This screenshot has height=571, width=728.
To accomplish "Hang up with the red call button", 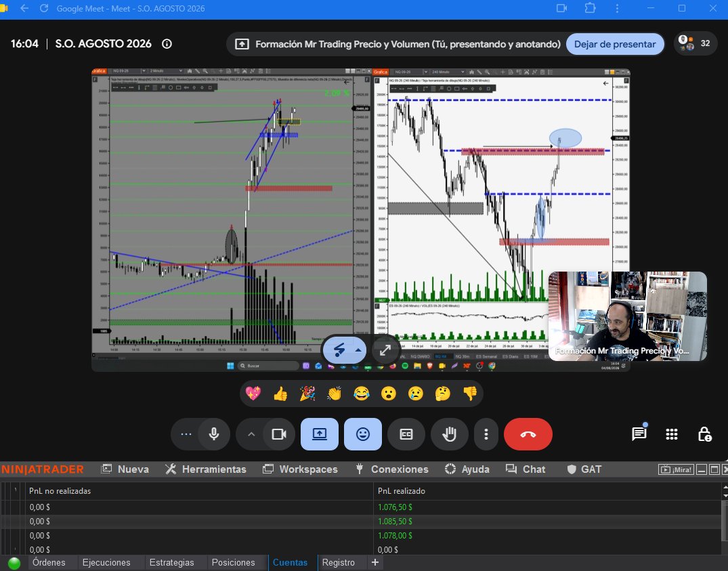I will coord(528,434).
